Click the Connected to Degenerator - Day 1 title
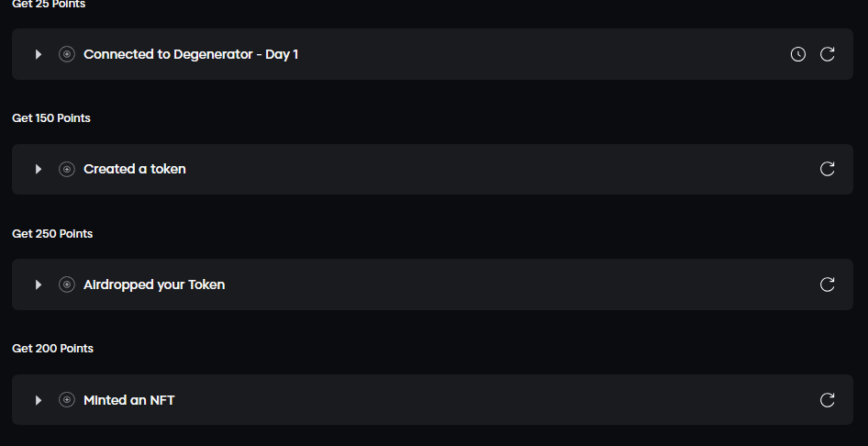Viewport: 868px width, 446px height. click(x=191, y=54)
